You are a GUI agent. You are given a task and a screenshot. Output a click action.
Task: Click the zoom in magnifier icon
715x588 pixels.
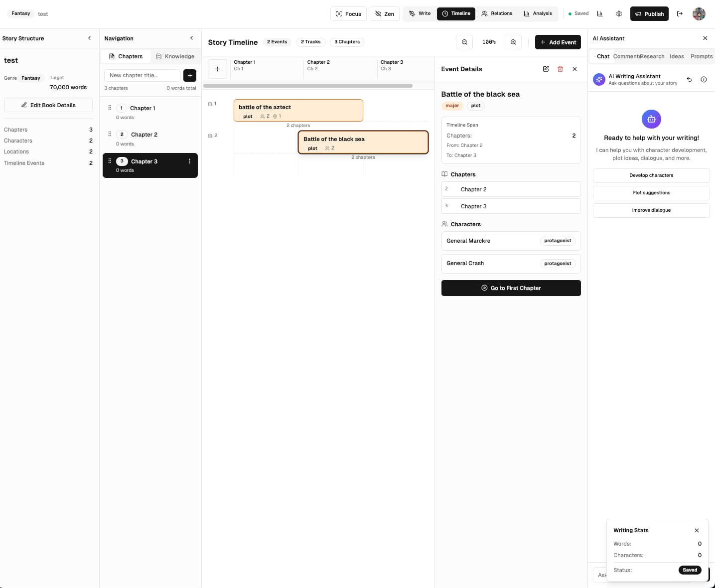coord(513,42)
